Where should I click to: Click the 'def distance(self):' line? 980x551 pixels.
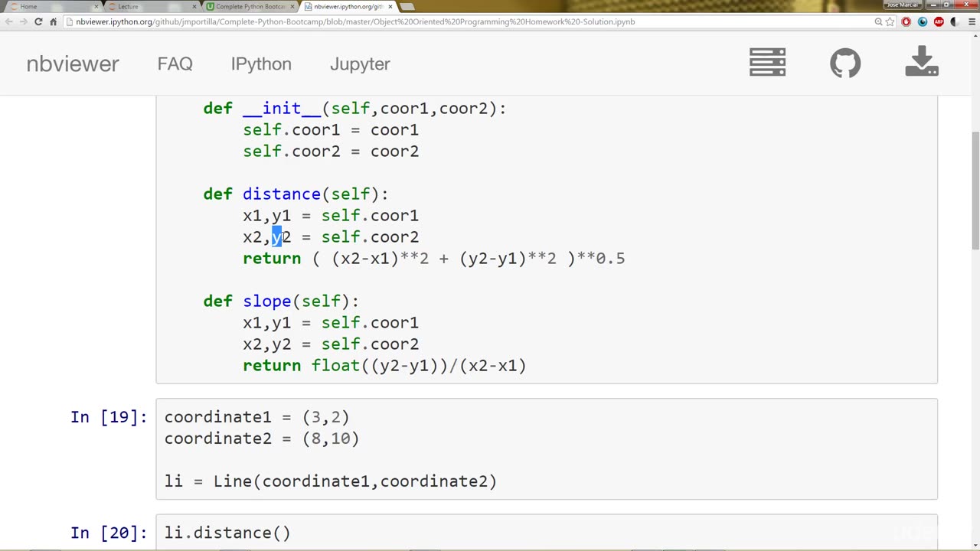pyautogui.click(x=296, y=194)
